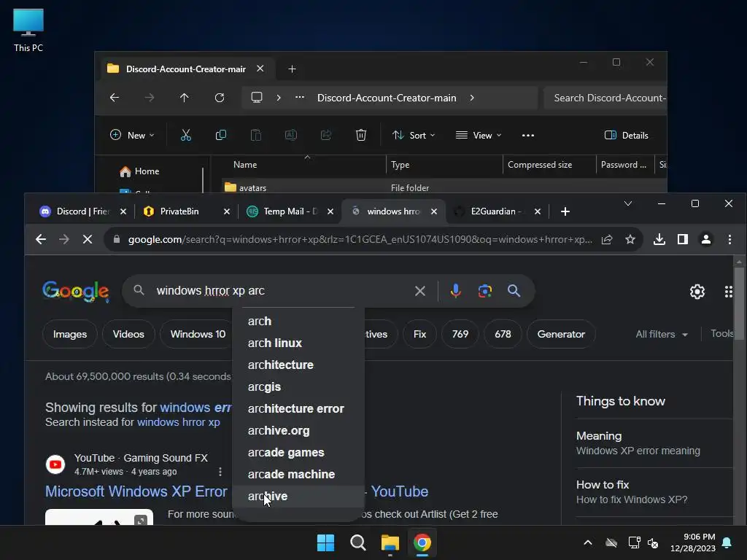This screenshot has width=747, height=560.
Task: Open the Sort dropdown in File Explorer
Action: (x=414, y=135)
